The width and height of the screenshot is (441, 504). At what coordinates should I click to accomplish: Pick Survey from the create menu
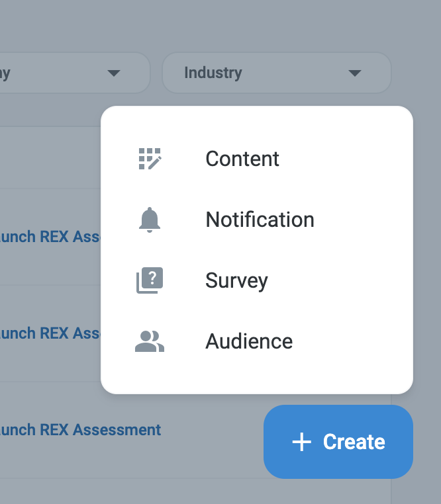[x=236, y=280]
